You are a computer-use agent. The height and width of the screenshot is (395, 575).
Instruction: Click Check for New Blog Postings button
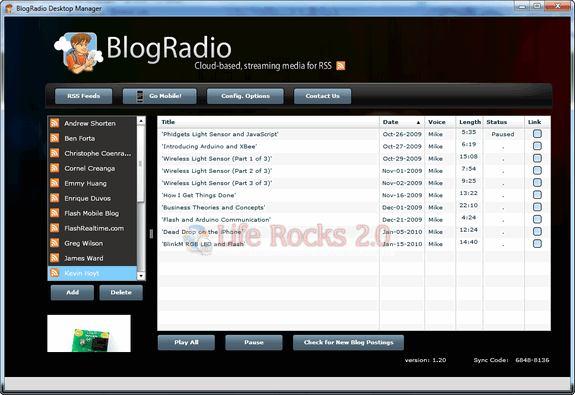348,343
